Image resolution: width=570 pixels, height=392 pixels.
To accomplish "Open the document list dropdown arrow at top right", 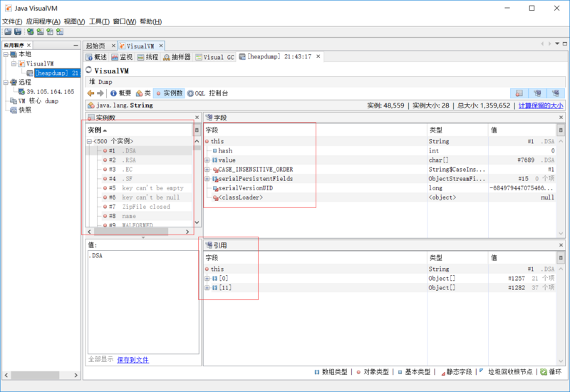I will 557,43.
